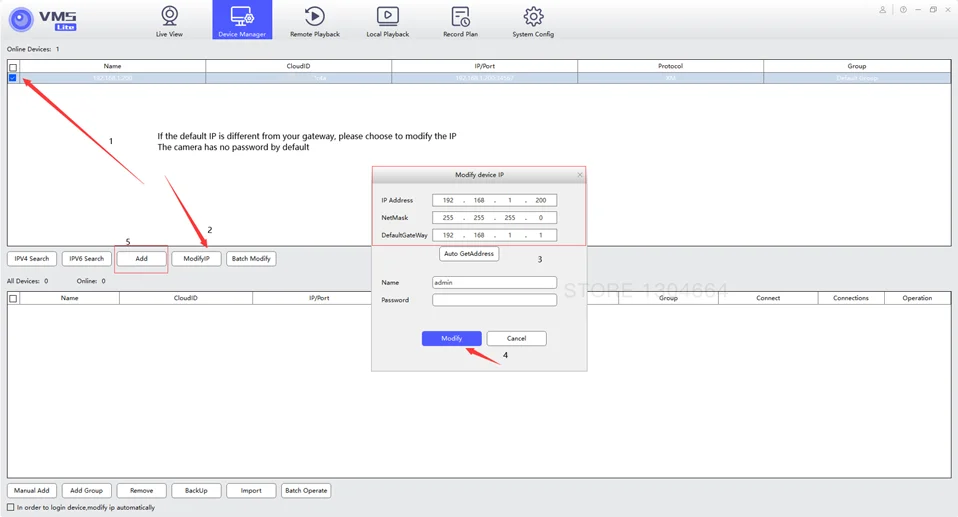Viewport: 958px width, 517px height.
Task: Close the VMS application window
Action: click(948, 10)
